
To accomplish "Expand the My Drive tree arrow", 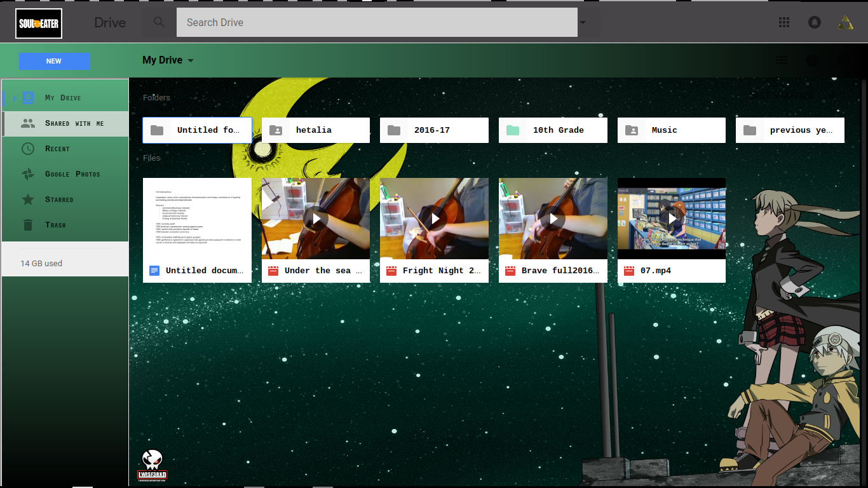I will [15, 98].
